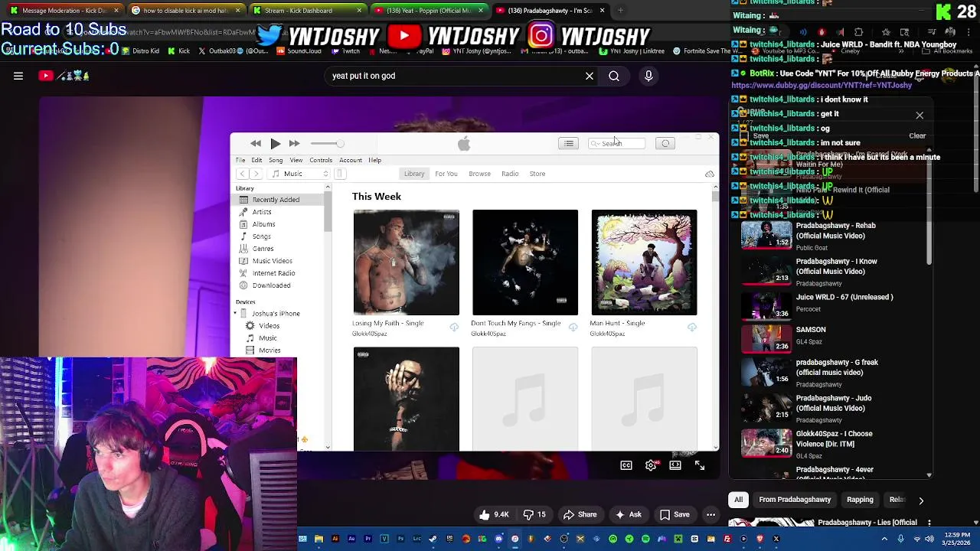This screenshot has width=980, height=551.
Task: Open the iTunes account button
Action: click(x=665, y=143)
